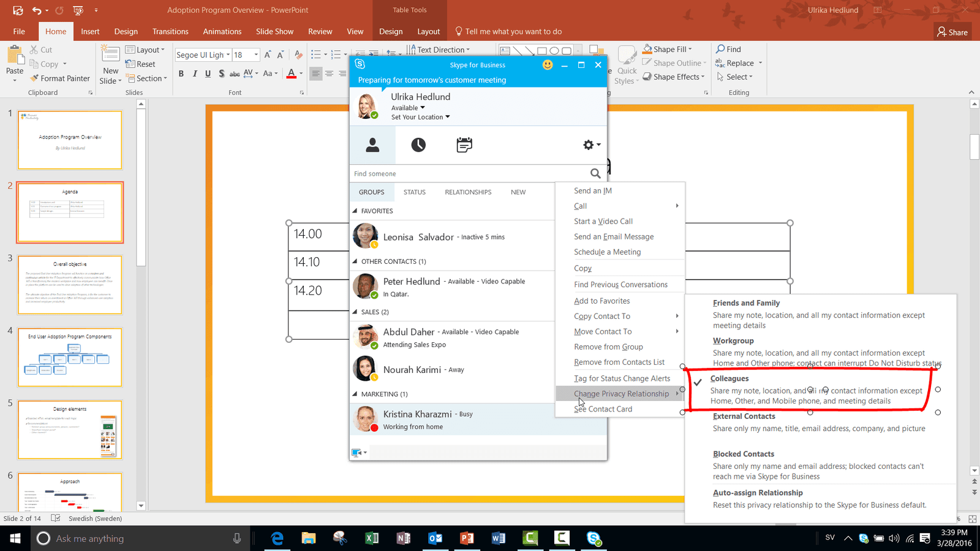Toggle bold formatting in the ribbon
This screenshot has width=980, height=551.
181,74
